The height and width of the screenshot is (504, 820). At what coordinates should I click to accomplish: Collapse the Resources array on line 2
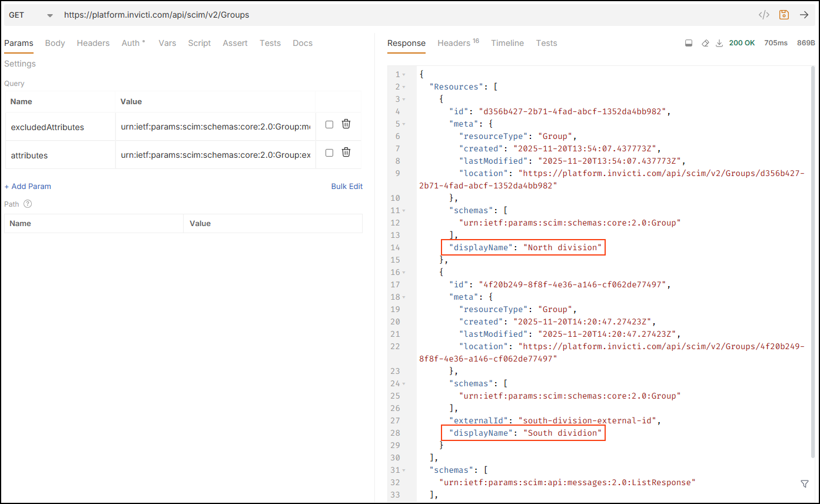coord(404,87)
